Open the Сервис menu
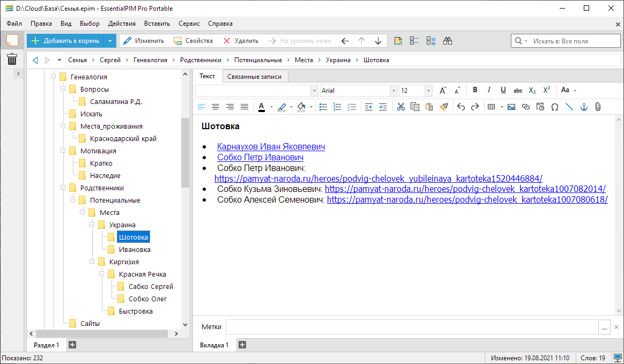 (189, 24)
